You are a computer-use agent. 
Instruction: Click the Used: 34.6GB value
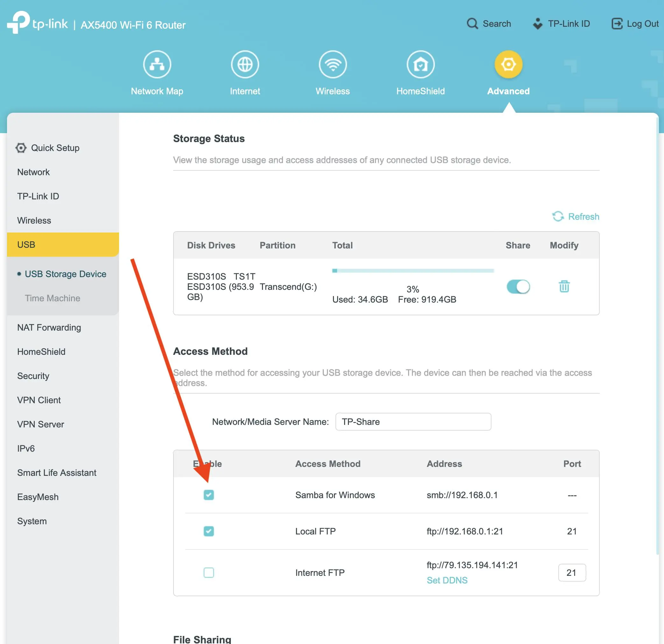click(x=360, y=299)
